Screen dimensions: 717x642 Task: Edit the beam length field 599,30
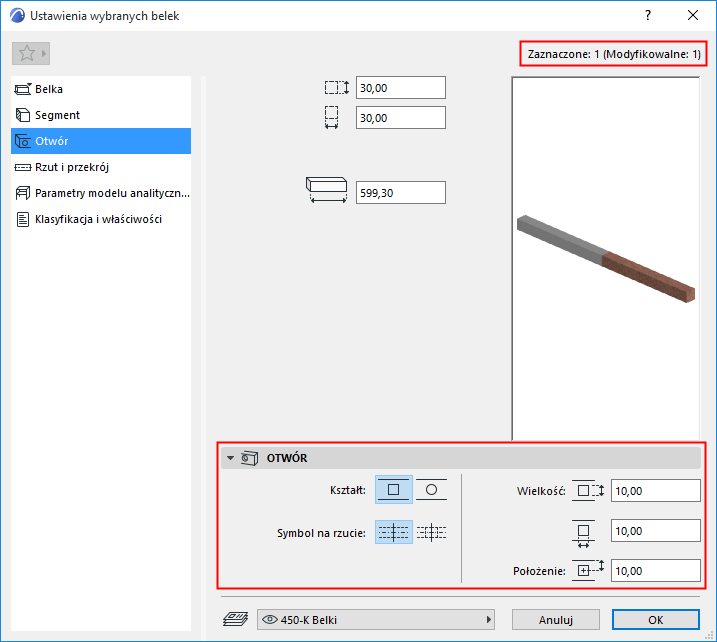tap(401, 193)
